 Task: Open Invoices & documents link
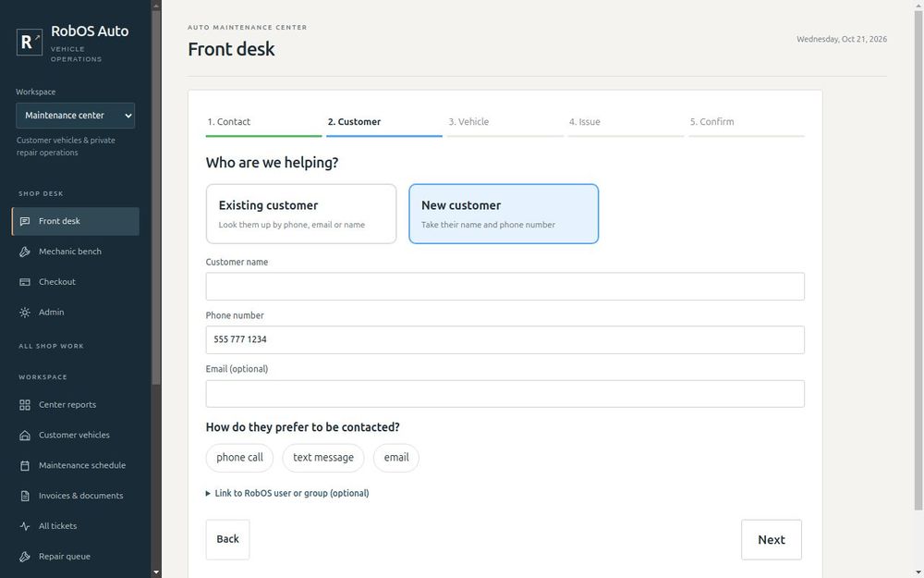pyautogui.click(x=76, y=496)
